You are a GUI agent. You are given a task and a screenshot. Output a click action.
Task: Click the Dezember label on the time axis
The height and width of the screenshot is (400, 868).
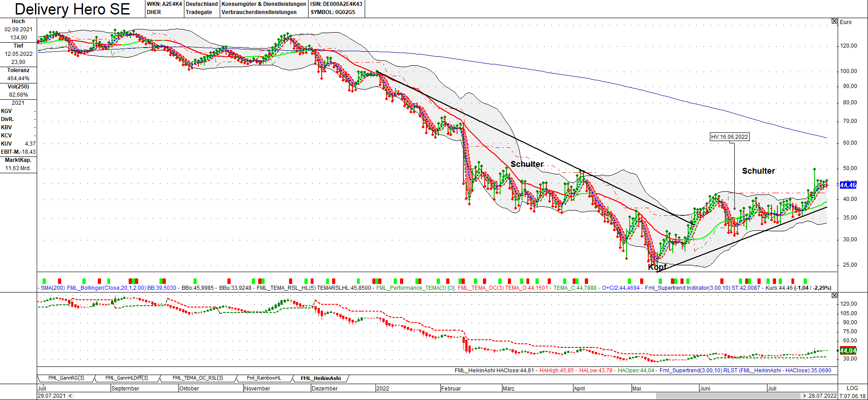(x=324, y=389)
